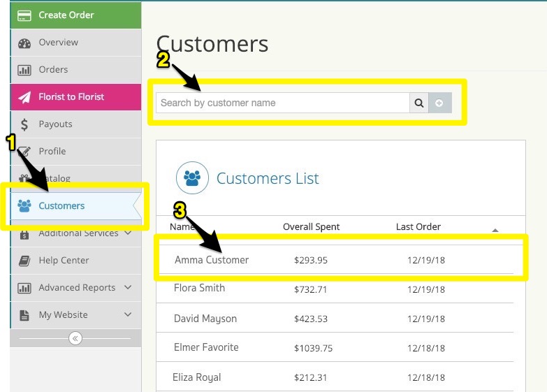547x392 pixels.
Task: Sort the list using the Last Order arrow
Action: 495,229
